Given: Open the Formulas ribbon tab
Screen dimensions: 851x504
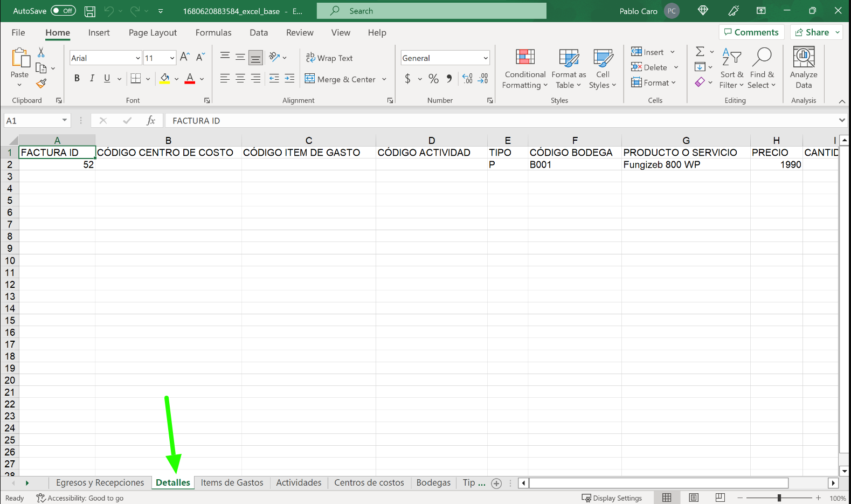Looking at the screenshot, I should tap(213, 33).
